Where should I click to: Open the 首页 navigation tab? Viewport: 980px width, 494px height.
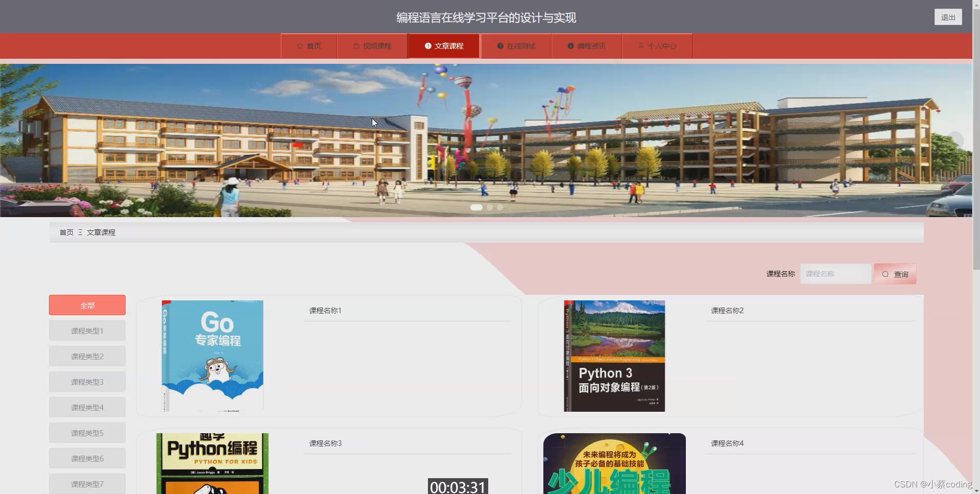click(309, 46)
